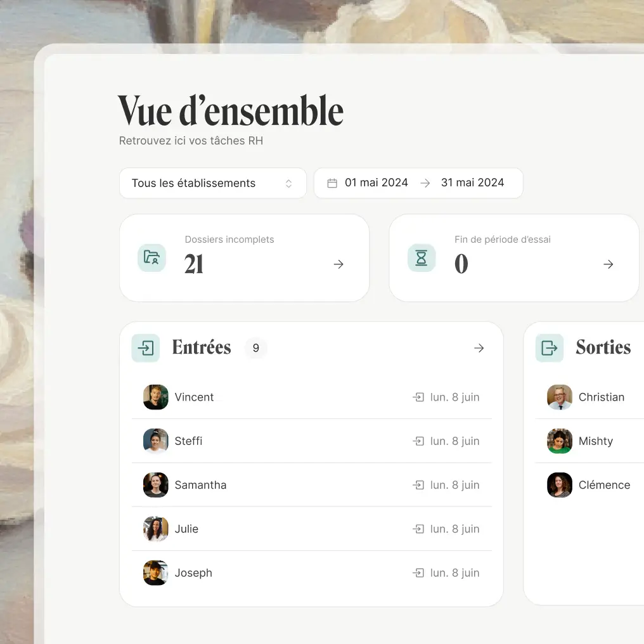Click the calendar icon in date range
The height and width of the screenshot is (644, 644).
point(332,183)
